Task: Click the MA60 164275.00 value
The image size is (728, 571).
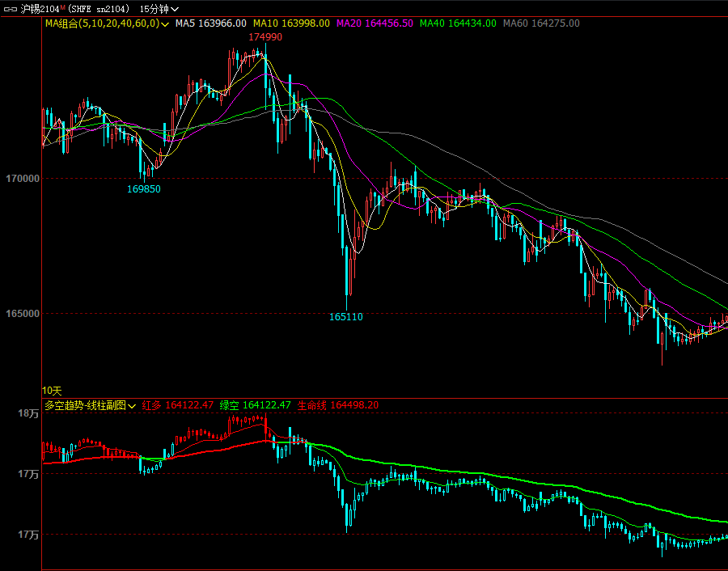Action: (x=541, y=23)
